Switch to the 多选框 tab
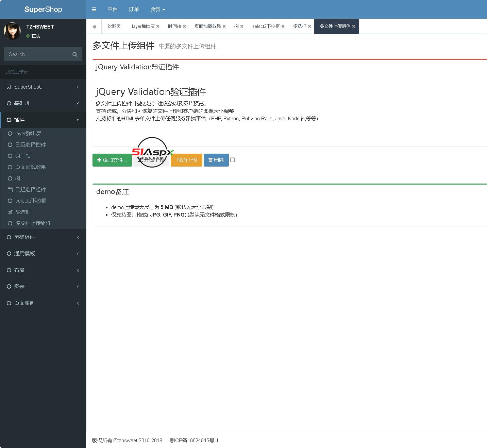 tap(300, 26)
